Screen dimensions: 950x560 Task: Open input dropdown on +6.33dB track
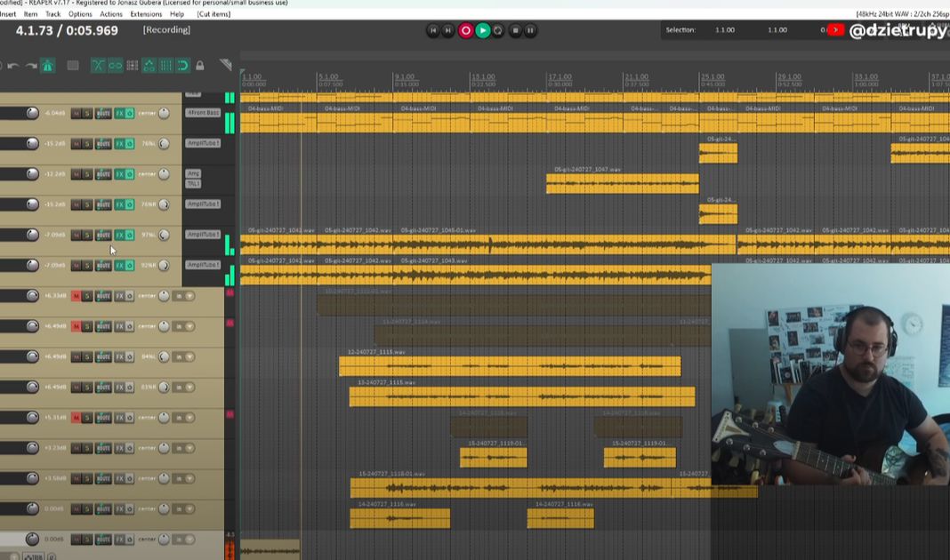(x=189, y=296)
